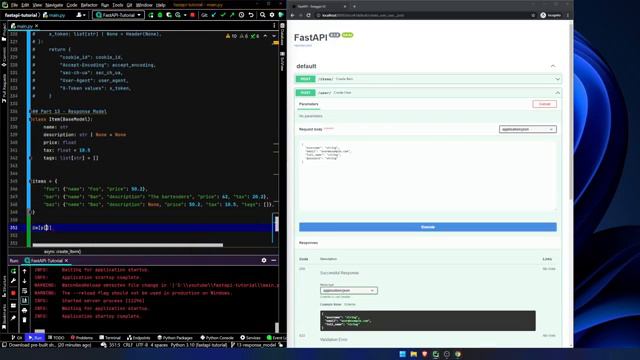640x360 pixels.
Task: Open IDE settings gear icon in toolbar
Action: coord(272,15)
